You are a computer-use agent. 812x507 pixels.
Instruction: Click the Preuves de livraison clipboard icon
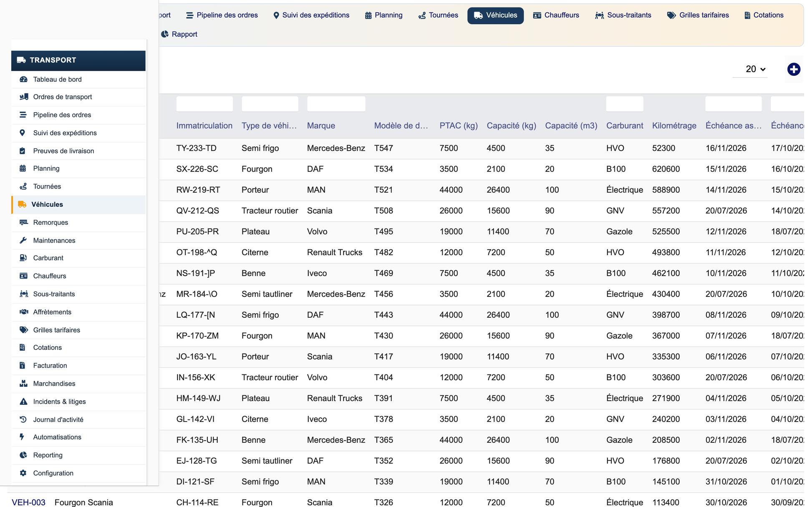[23, 151]
